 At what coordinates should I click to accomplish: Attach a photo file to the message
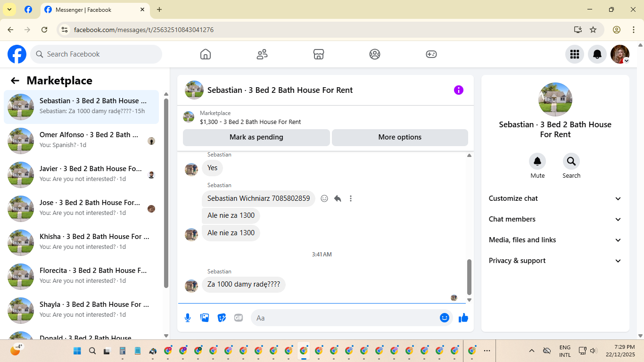pos(205,318)
